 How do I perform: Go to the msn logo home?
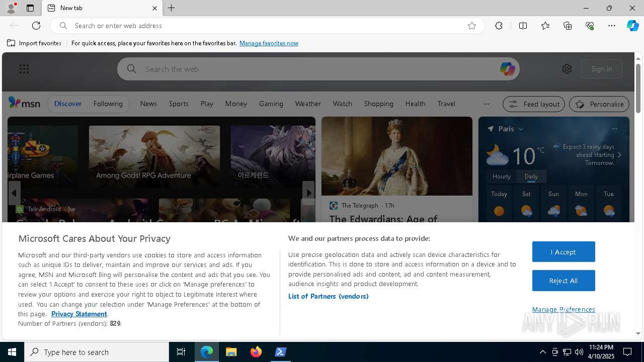coord(24,103)
